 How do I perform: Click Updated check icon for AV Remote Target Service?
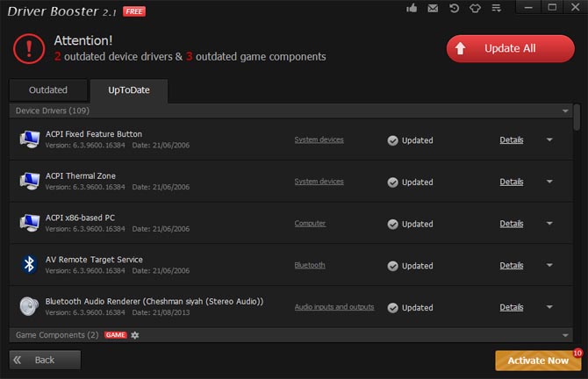click(x=392, y=266)
